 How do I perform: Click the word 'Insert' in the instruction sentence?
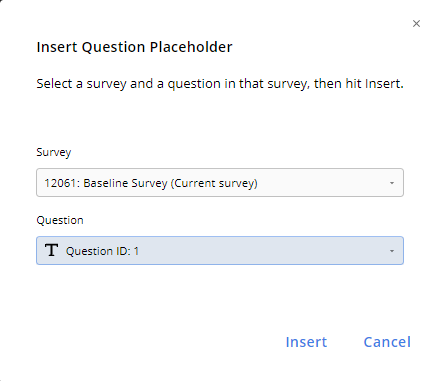(x=382, y=84)
